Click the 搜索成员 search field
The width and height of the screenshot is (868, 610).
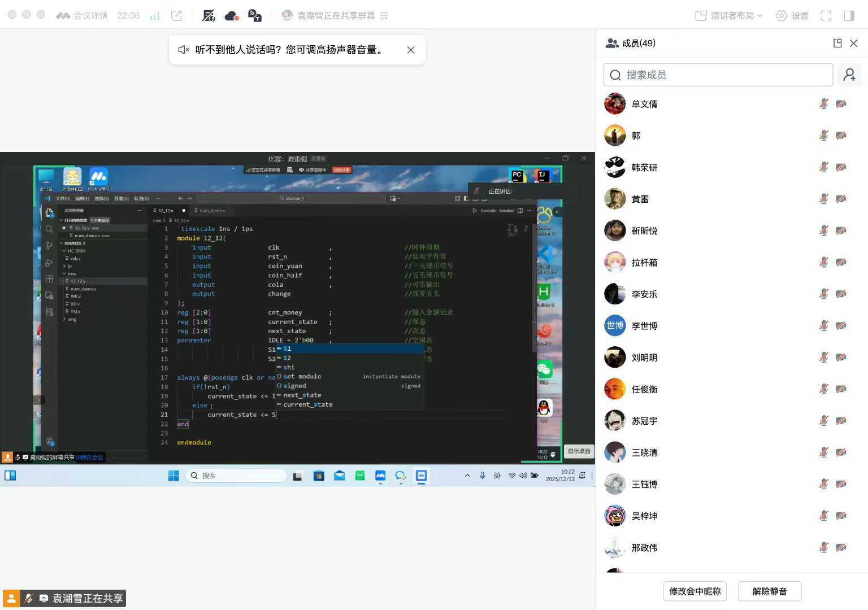(718, 75)
